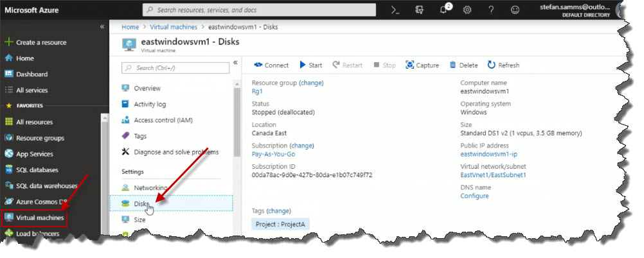The width and height of the screenshot is (644, 258).
Task: Open Access control (IAM)
Action: click(157, 120)
